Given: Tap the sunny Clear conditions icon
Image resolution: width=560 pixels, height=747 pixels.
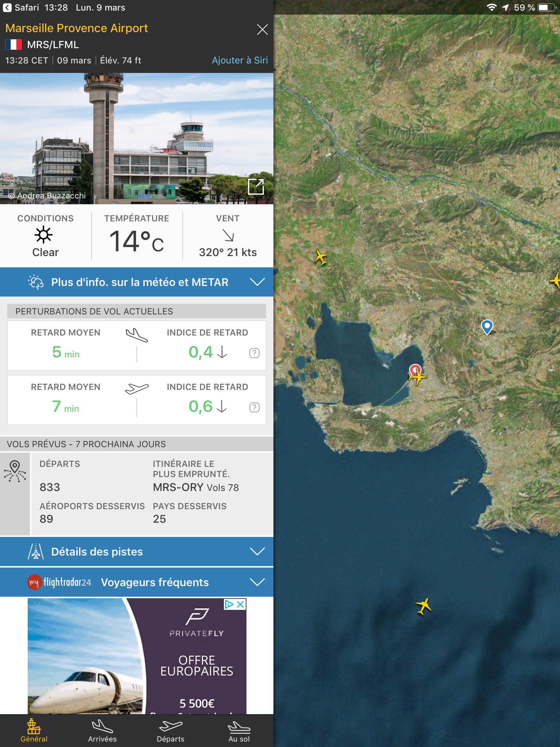Looking at the screenshot, I should point(44,235).
